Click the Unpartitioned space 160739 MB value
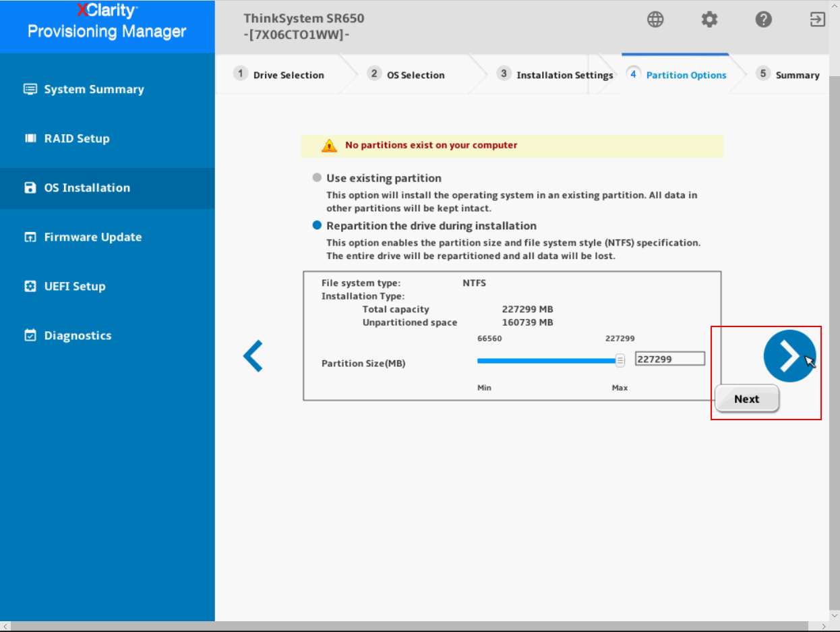The image size is (840, 632). 528,322
